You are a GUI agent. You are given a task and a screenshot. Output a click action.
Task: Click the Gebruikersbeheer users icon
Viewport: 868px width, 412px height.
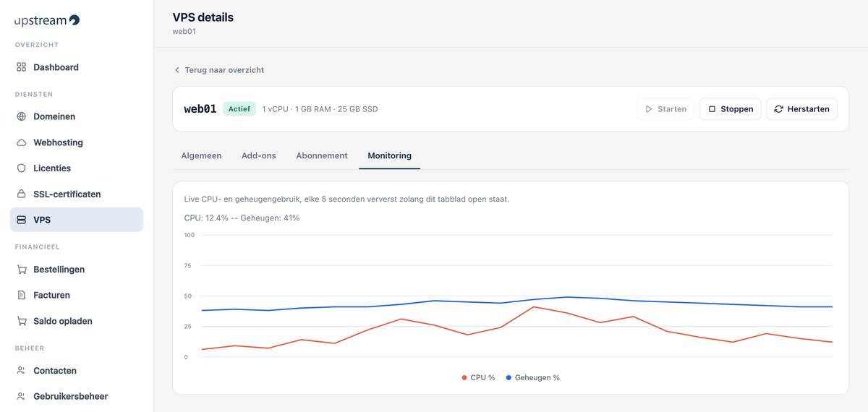pyautogui.click(x=21, y=396)
